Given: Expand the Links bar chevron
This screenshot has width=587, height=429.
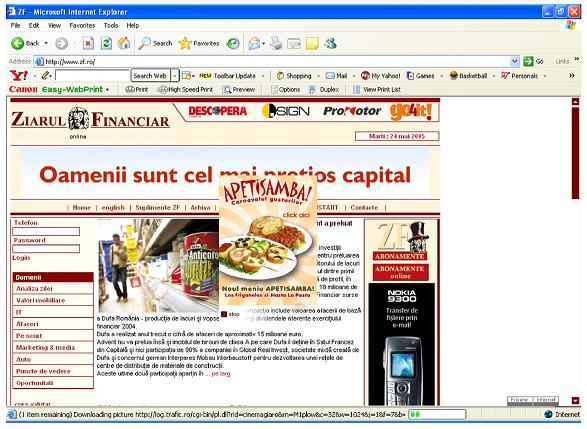Looking at the screenshot, I should (577, 59).
